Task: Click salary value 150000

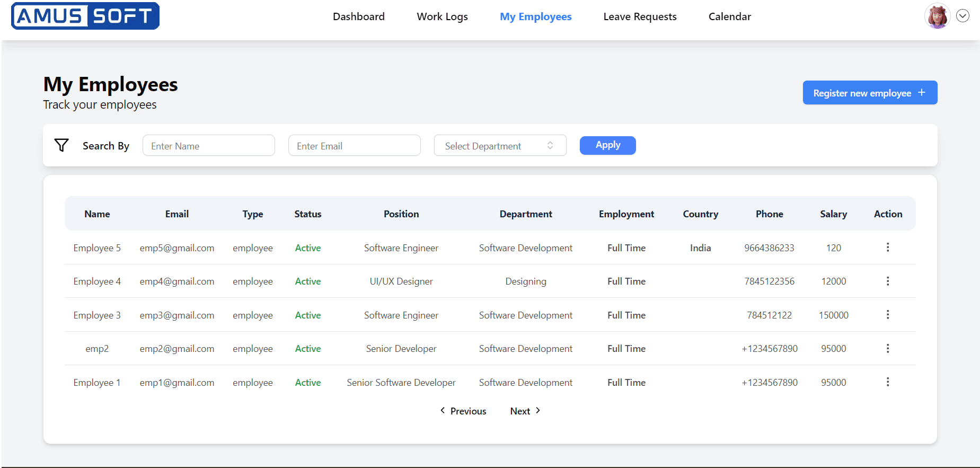Action: [834, 315]
